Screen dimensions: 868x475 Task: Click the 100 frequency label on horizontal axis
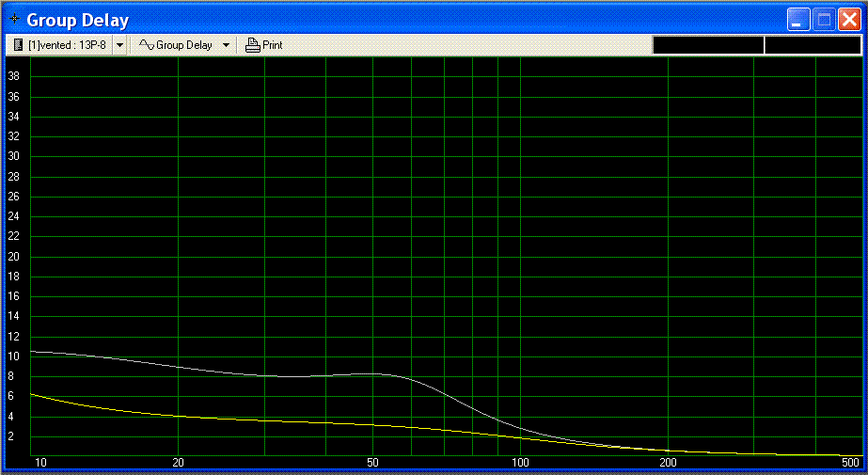[x=520, y=463]
